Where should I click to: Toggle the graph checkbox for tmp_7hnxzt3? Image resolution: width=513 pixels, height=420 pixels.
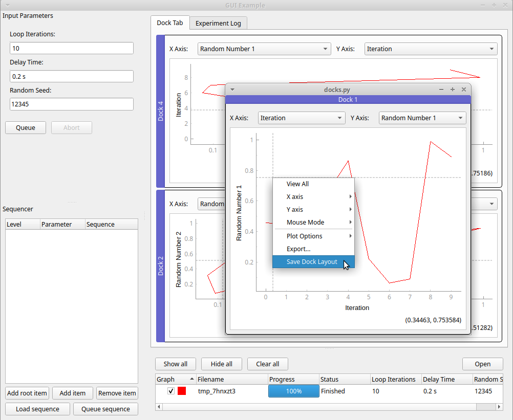tap(171, 391)
